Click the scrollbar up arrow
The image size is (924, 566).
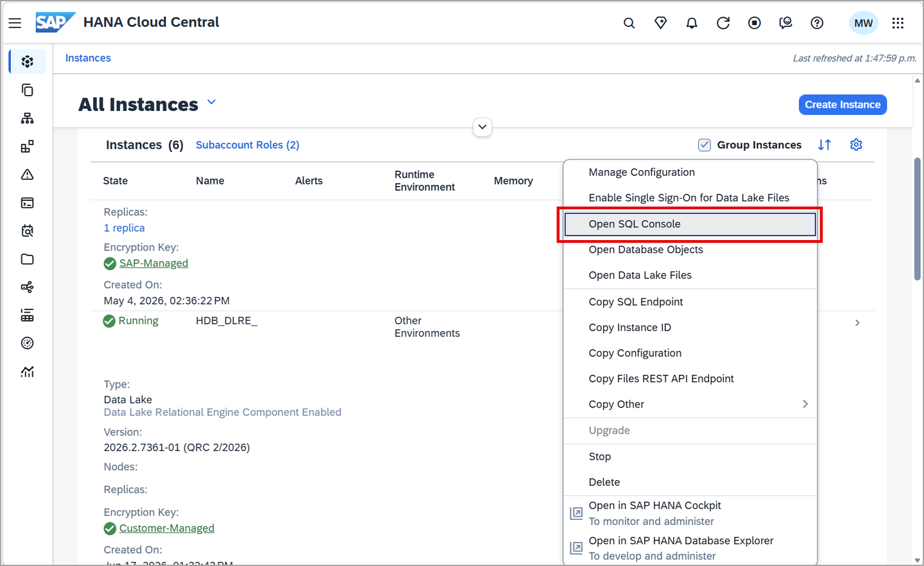(918, 80)
